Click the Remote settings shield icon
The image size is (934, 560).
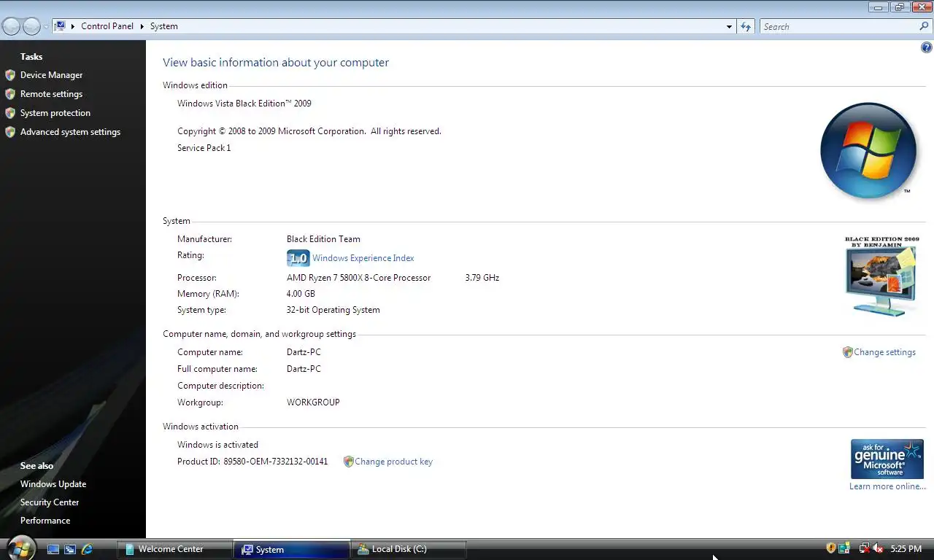point(10,94)
